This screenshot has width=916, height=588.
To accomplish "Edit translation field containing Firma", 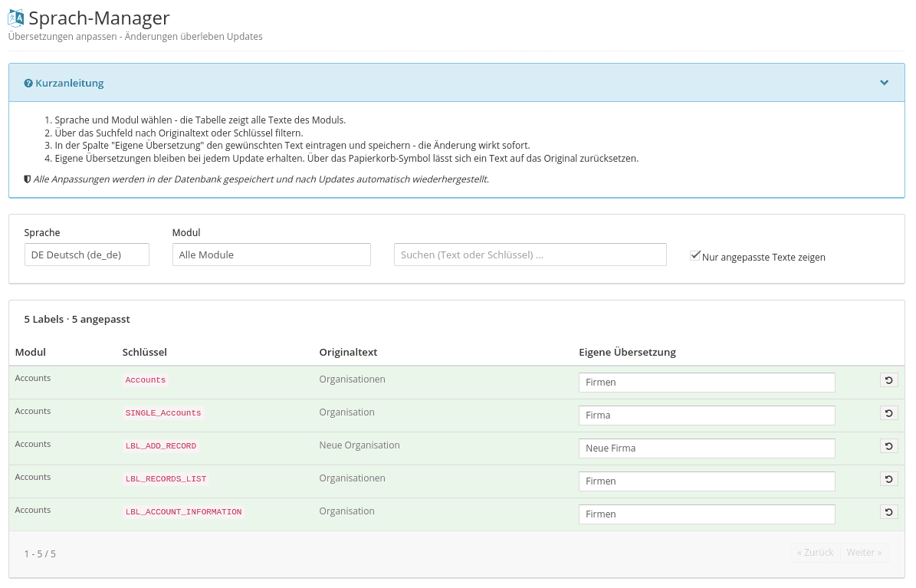I will point(707,416).
